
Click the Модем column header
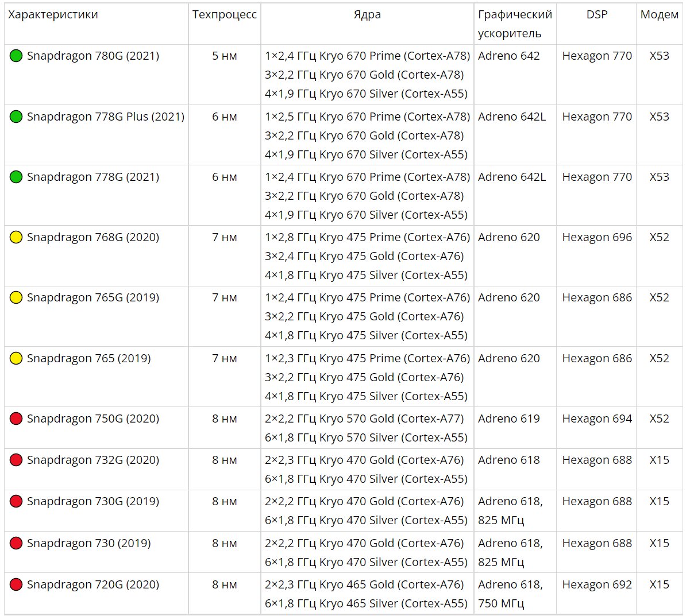[660, 15]
